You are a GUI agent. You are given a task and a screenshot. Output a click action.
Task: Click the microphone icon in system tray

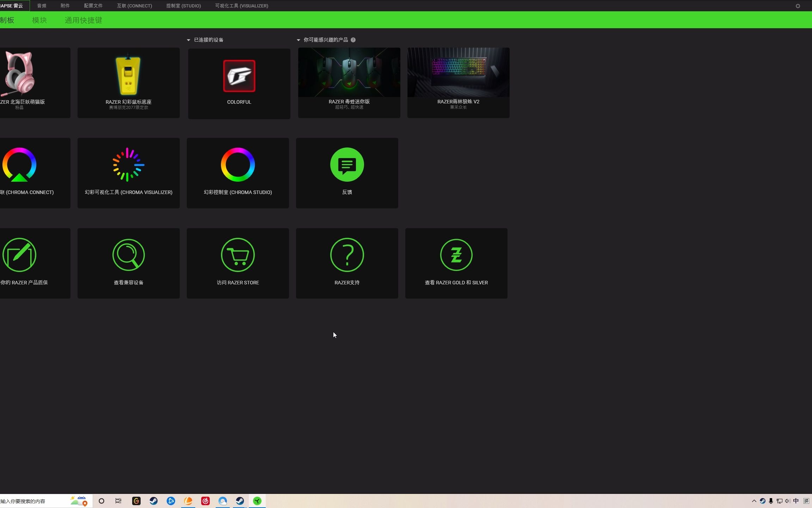tap(771, 501)
